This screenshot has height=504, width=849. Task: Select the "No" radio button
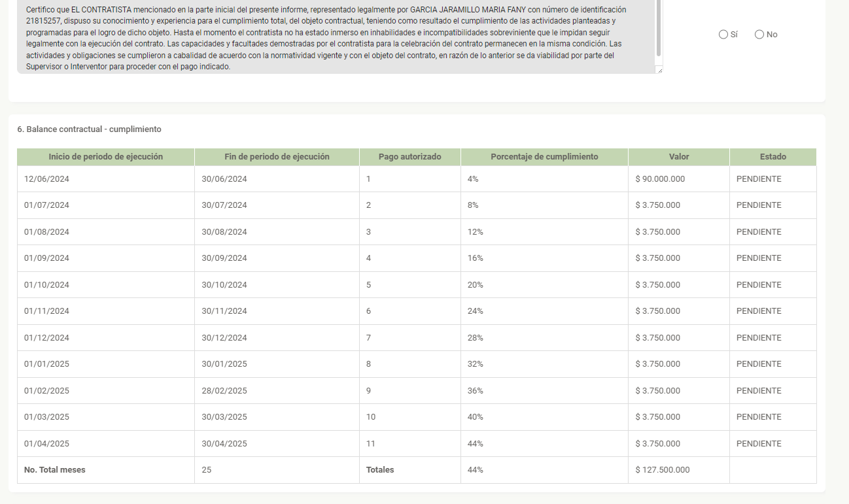tap(759, 35)
